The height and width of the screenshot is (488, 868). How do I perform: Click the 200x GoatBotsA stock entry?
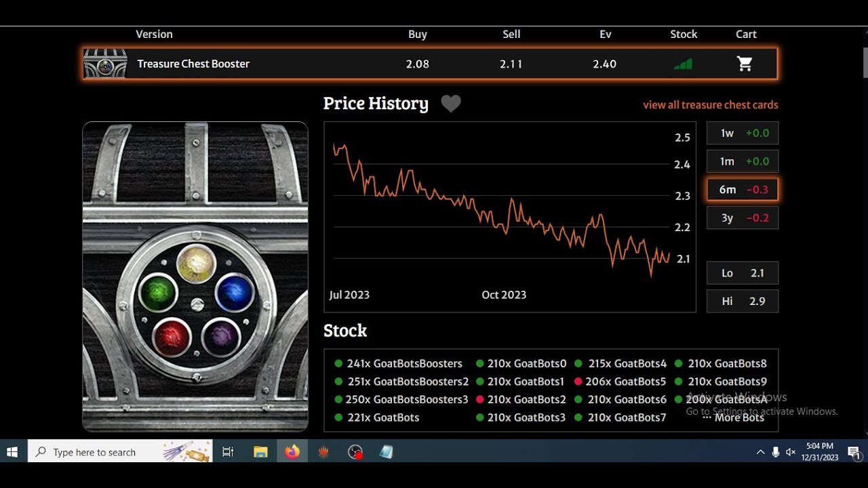click(x=720, y=400)
